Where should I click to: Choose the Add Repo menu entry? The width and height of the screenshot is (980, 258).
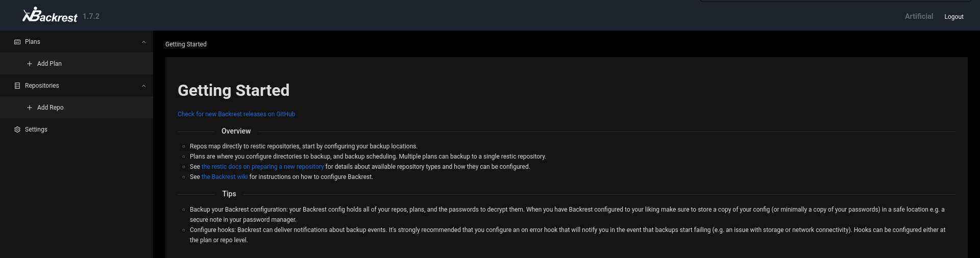pos(51,108)
